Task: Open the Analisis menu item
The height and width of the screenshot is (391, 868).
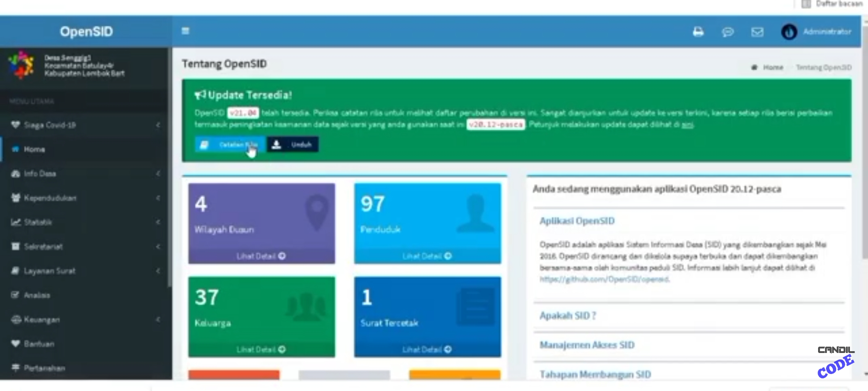Action: coord(37,295)
